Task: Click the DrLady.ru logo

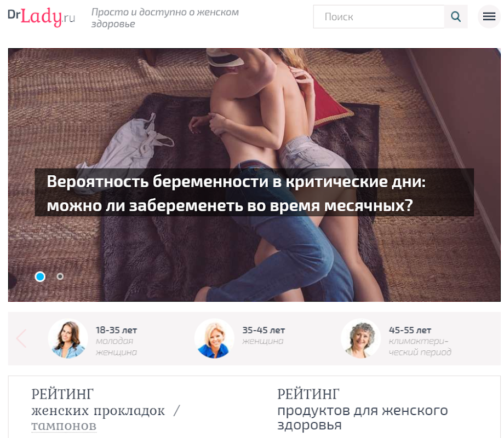Action: pos(42,17)
